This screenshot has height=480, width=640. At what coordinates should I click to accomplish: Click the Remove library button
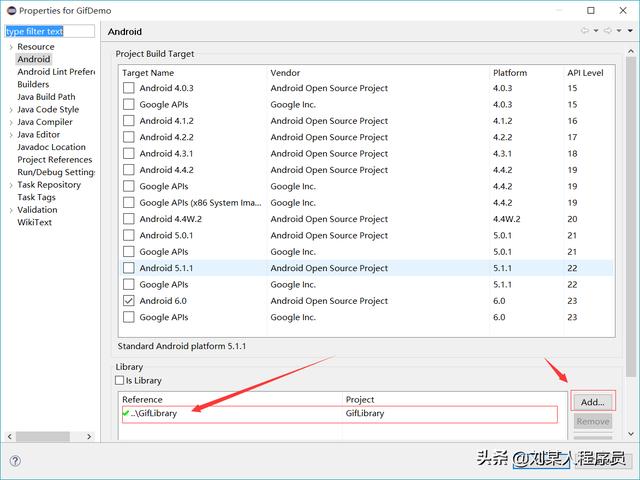(593, 421)
